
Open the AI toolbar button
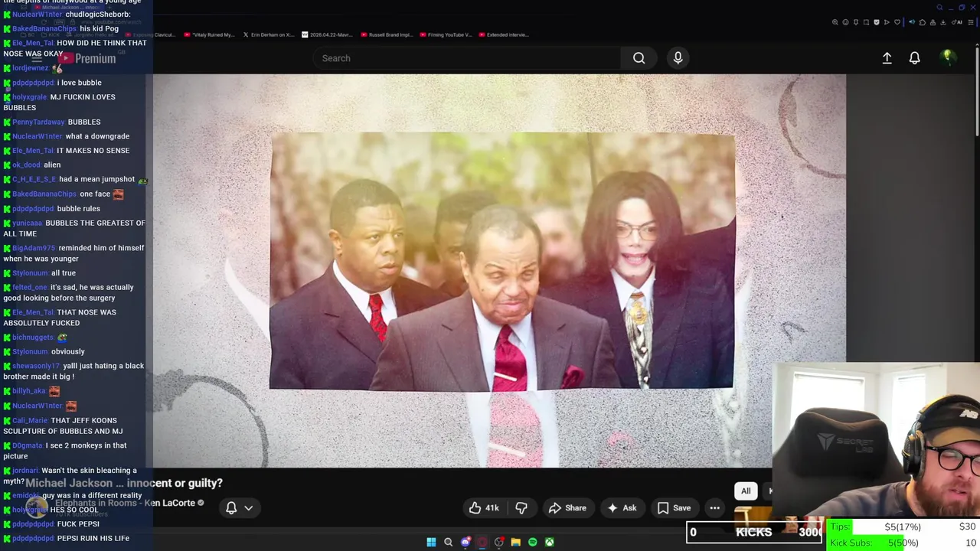point(957,22)
